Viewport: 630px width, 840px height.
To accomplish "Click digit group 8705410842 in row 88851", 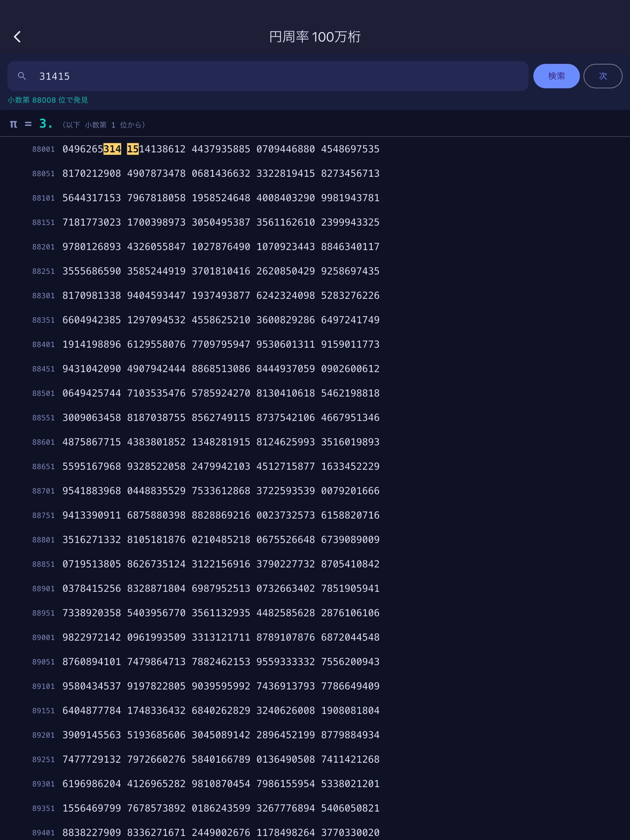I will pyautogui.click(x=350, y=564).
